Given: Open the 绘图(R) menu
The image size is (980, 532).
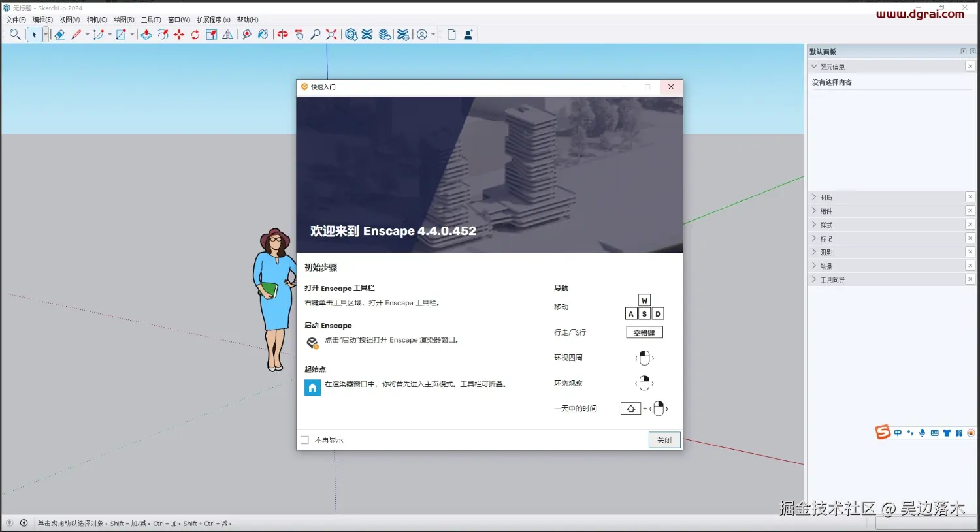Looking at the screenshot, I should click(x=124, y=20).
